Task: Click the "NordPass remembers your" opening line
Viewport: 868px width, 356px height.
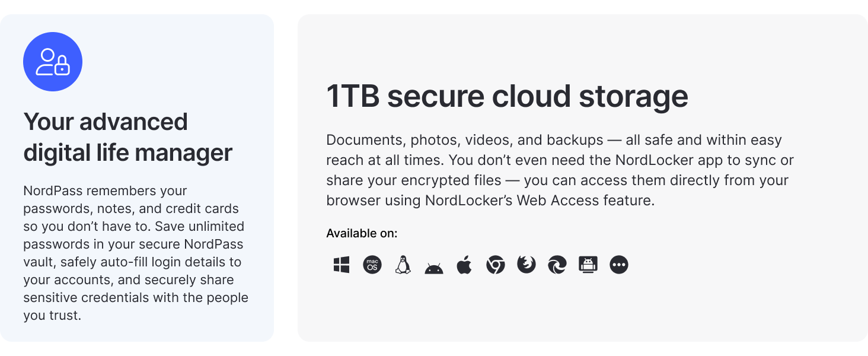Action: point(105,191)
